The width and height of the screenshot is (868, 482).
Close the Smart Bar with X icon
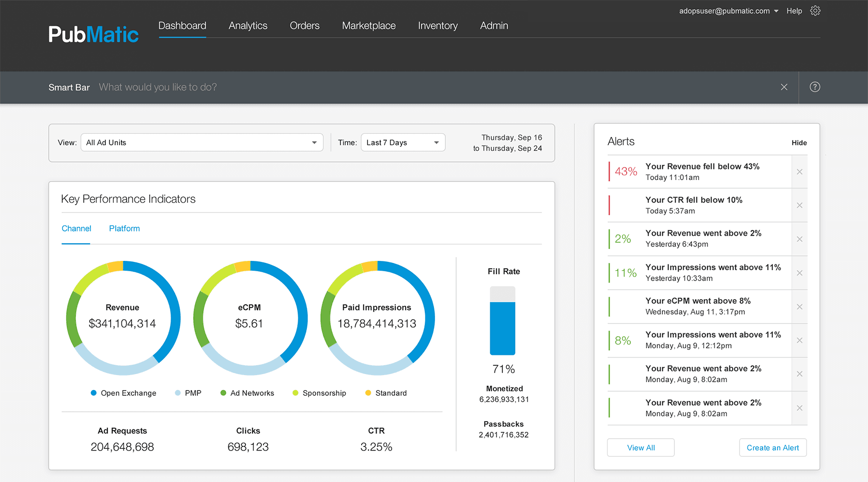click(x=784, y=87)
